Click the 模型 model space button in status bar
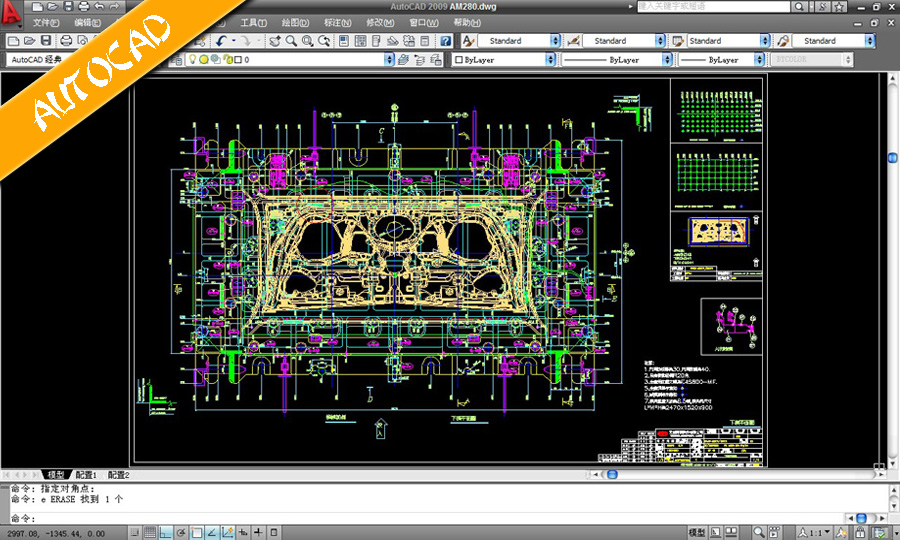 (697, 533)
